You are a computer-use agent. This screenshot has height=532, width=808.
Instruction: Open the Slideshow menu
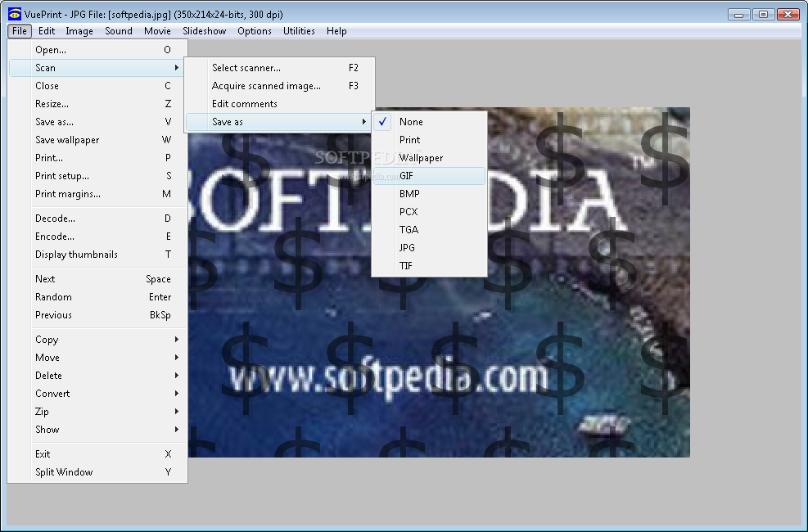coord(204,31)
